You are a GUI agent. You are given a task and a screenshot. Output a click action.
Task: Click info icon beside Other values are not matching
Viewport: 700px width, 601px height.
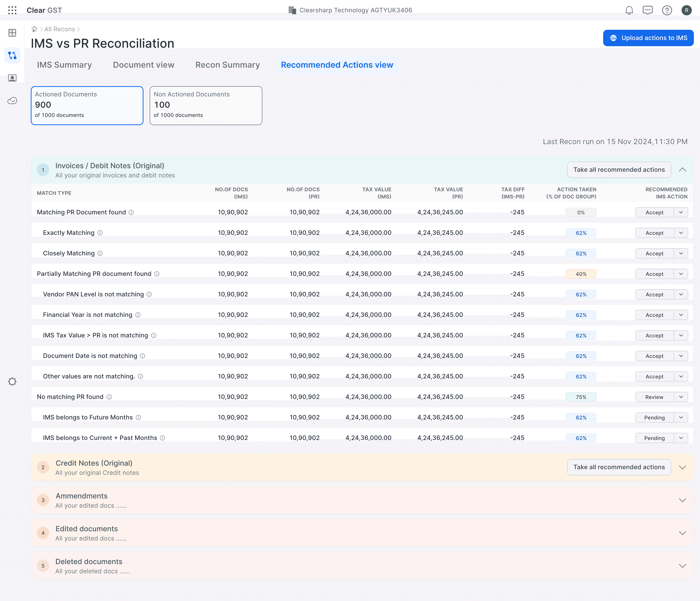tap(141, 377)
